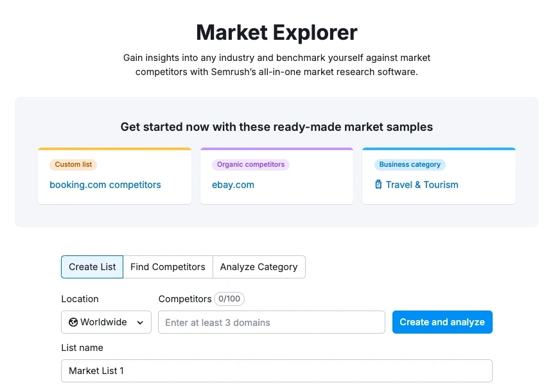Open the Travel & Tourism category sample
This screenshot has height=392, width=553.
coord(422,185)
